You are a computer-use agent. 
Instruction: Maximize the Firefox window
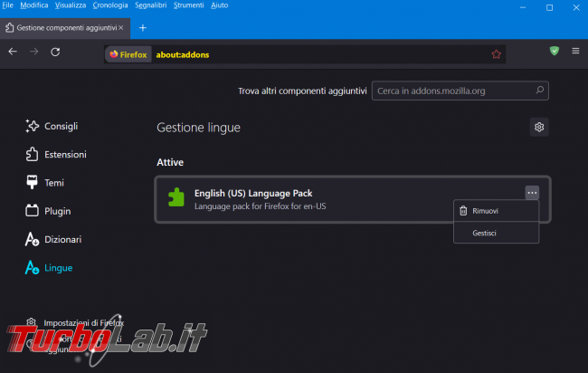coord(549,7)
